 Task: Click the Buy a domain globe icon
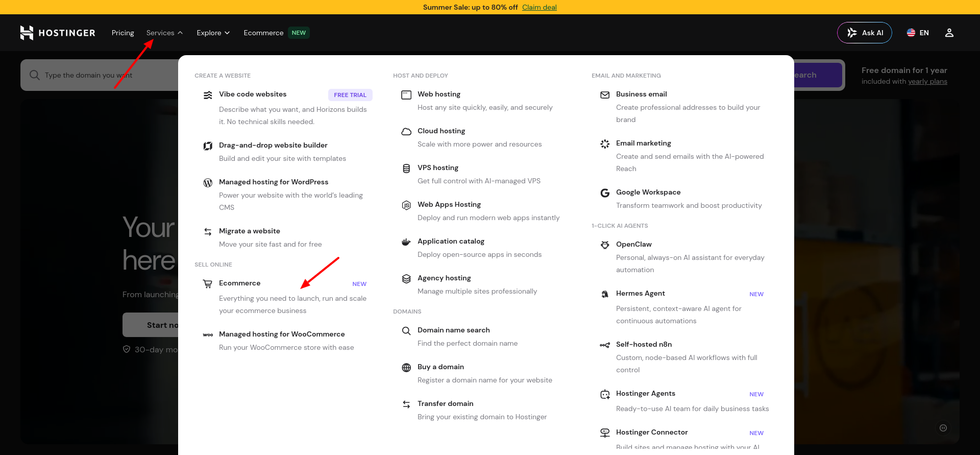coord(406,368)
